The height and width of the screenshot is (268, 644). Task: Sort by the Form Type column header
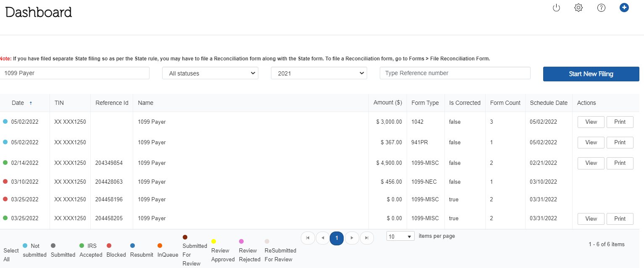[425, 103]
